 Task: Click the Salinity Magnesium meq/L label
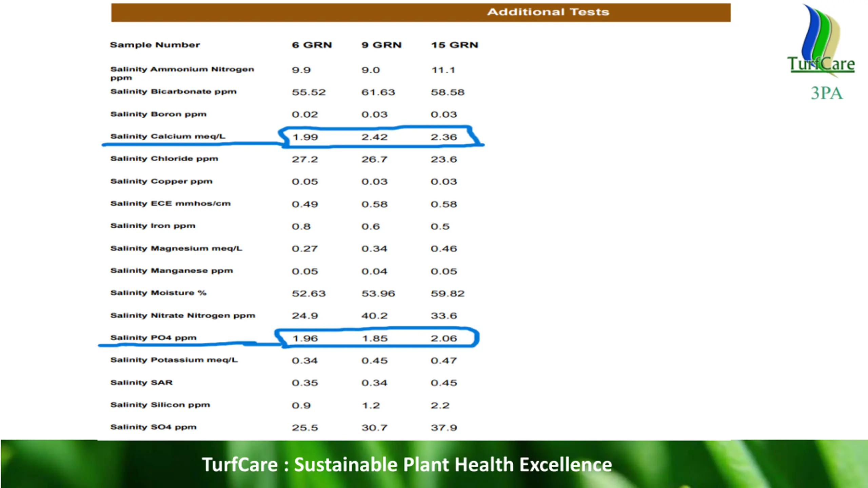(x=176, y=248)
